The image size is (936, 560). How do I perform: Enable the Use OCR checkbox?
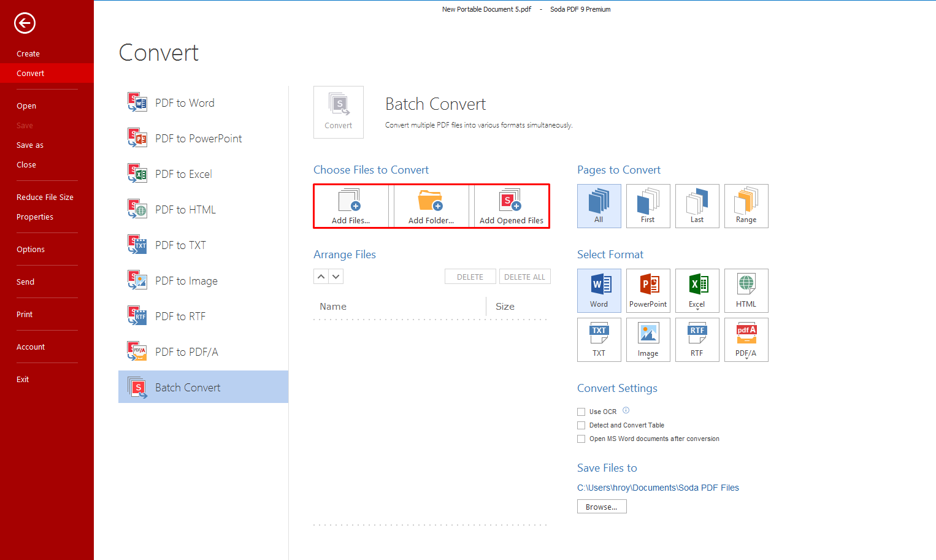pos(581,412)
